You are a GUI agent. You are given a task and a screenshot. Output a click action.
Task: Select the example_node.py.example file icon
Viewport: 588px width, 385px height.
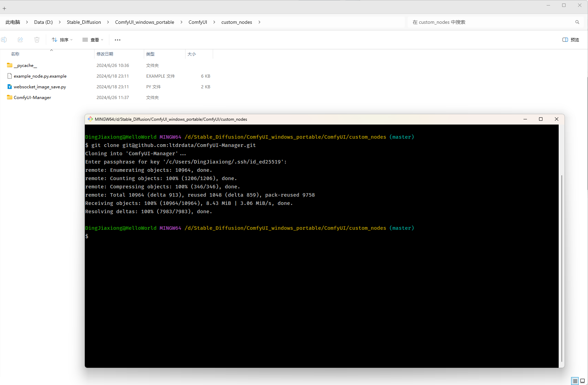(10, 76)
